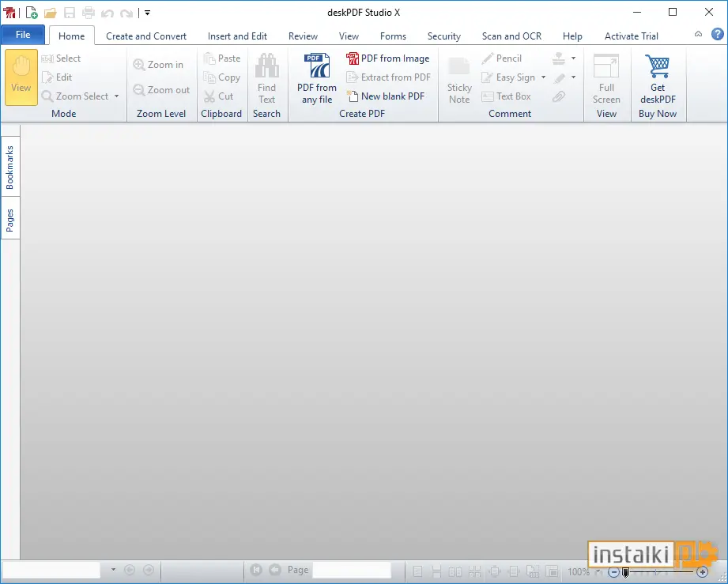This screenshot has height=584, width=728.
Task: Choose the Zoom Select tool
Action: [75, 96]
